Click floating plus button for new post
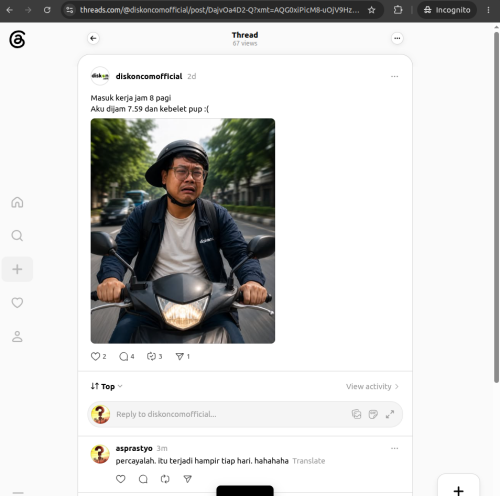 (x=458, y=486)
